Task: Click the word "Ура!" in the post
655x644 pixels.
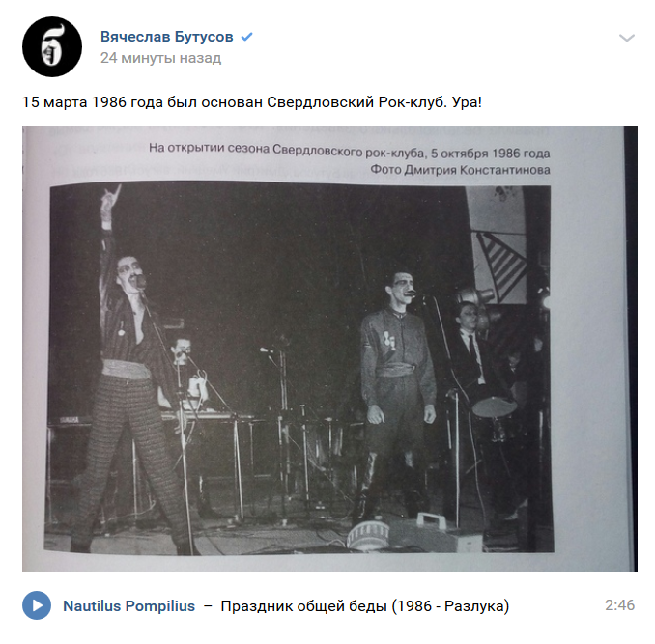Action: (467, 102)
